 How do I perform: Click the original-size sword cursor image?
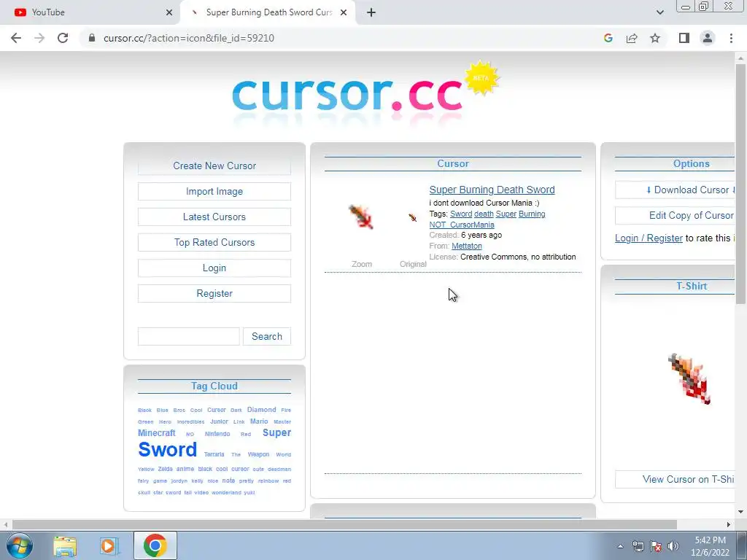point(413,217)
